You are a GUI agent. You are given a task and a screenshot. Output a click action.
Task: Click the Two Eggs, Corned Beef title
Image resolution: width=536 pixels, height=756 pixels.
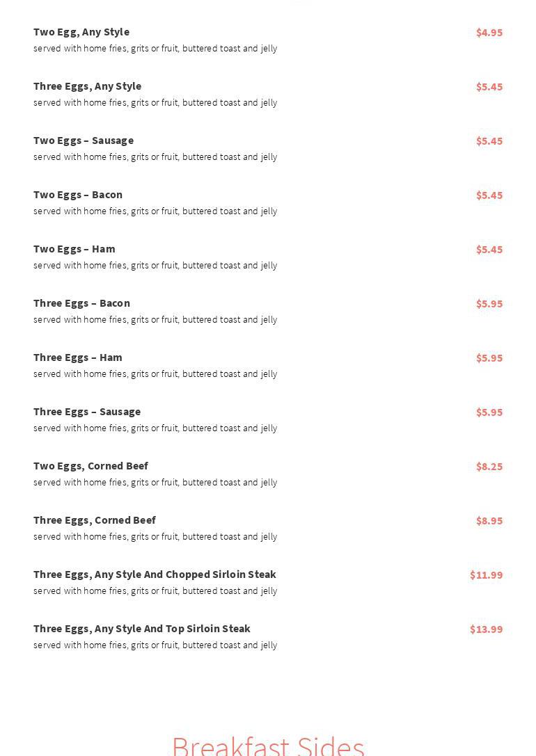click(x=90, y=466)
